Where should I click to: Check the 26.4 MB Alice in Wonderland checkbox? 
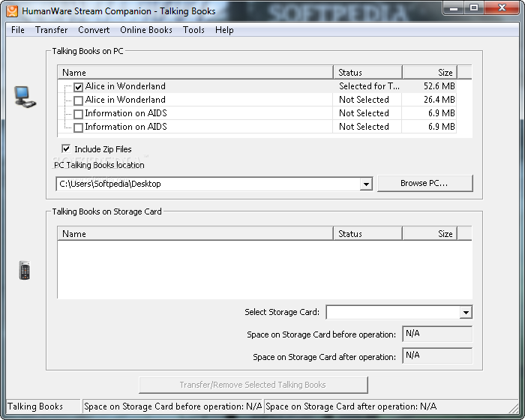pos(78,100)
